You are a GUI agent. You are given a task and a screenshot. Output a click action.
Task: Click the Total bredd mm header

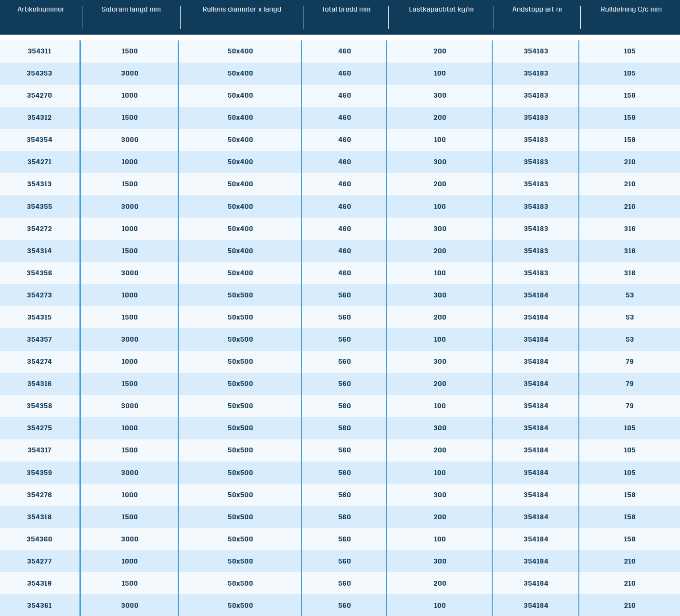pyautogui.click(x=346, y=9)
